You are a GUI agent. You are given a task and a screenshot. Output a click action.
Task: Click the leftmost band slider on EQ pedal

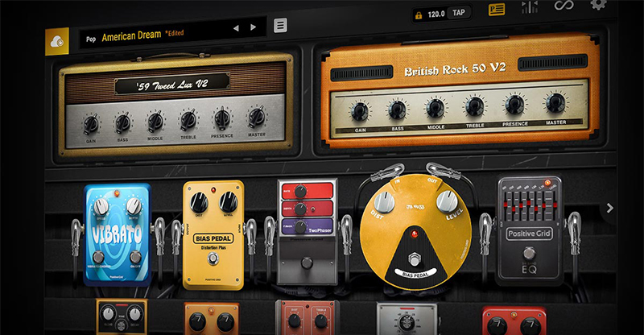click(x=506, y=204)
